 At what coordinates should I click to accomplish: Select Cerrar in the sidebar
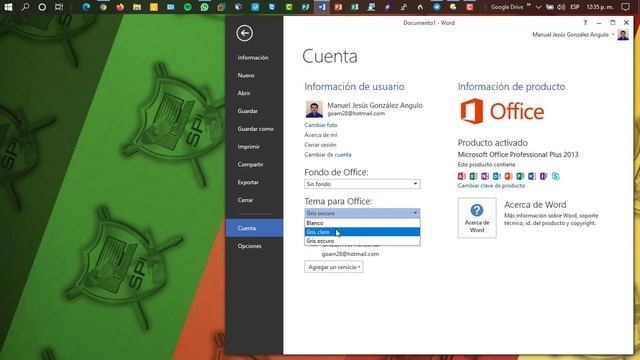click(x=245, y=200)
